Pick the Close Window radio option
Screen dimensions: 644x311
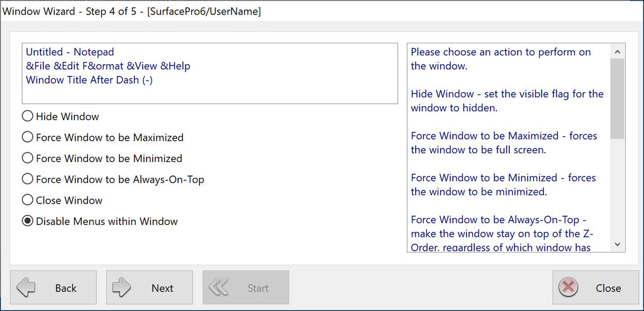[28, 200]
